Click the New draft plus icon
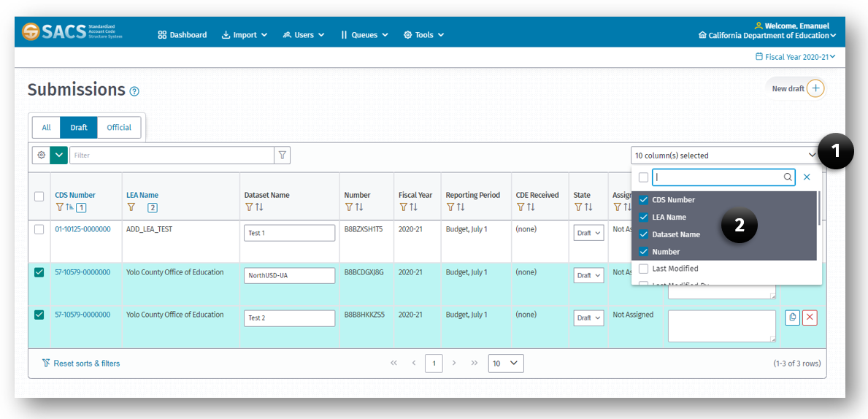This screenshot has width=868, height=419. 816,88
